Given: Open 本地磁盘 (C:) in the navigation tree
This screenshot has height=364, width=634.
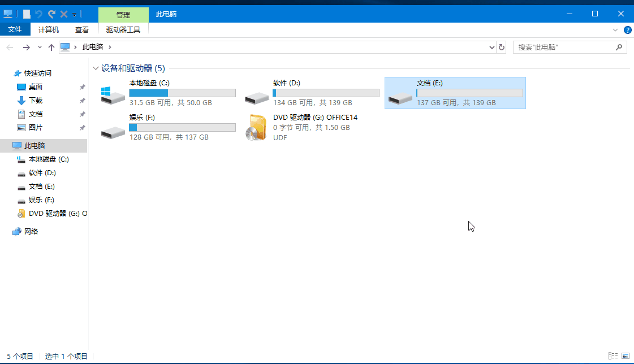Looking at the screenshot, I should point(49,159).
